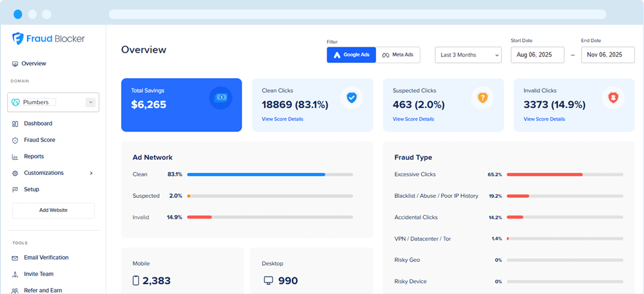Switch filter to Meta Ads

tap(398, 55)
